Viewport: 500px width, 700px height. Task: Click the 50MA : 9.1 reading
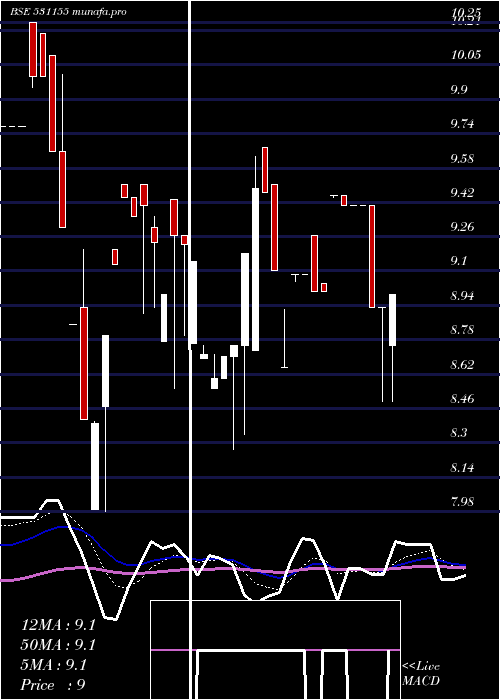(58, 645)
